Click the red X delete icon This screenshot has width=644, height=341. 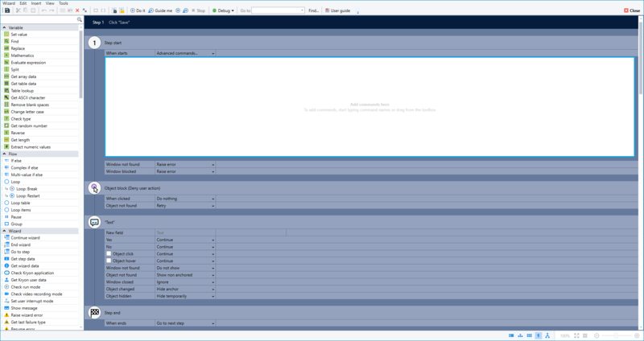77,10
